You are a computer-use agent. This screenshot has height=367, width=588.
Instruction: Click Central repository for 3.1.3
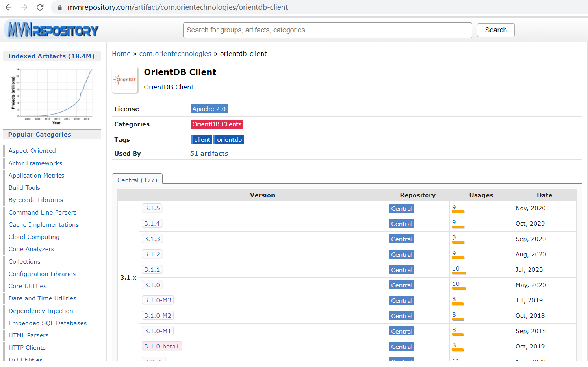click(402, 239)
